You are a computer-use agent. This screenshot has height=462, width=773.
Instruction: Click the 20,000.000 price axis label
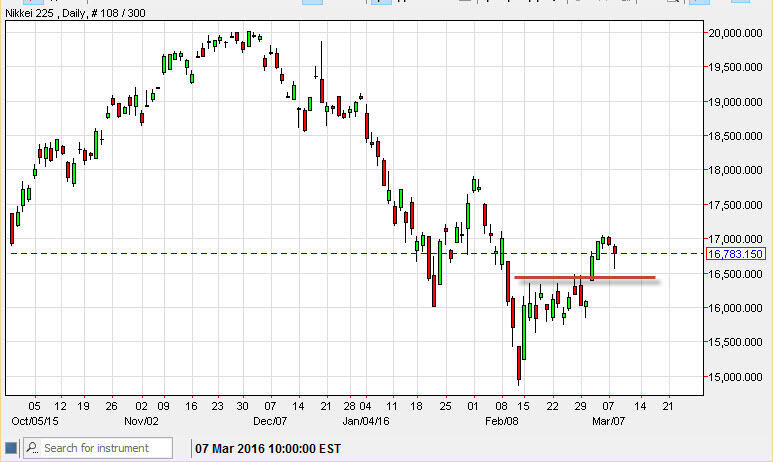pos(735,33)
